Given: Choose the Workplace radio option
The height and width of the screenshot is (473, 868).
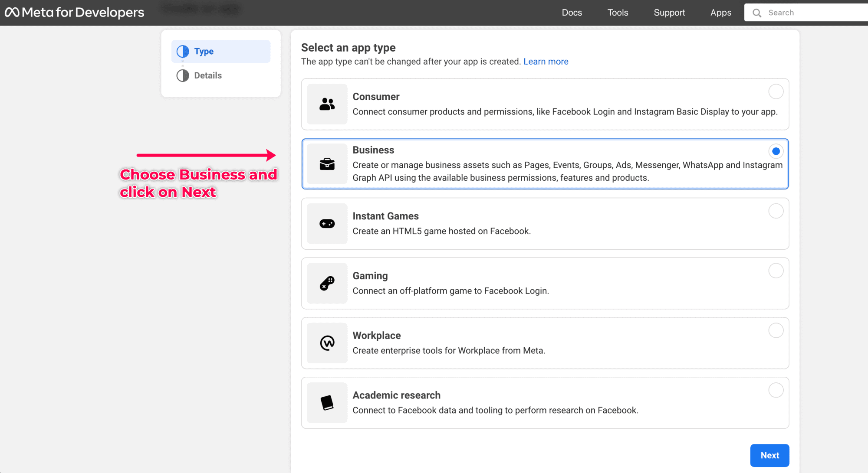Looking at the screenshot, I should tap(776, 330).
